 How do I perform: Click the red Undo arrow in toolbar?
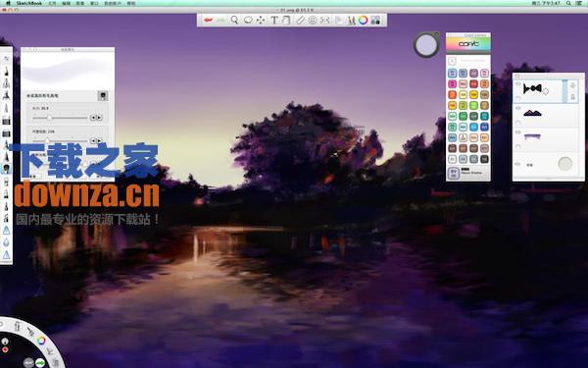click(x=208, y=20)
